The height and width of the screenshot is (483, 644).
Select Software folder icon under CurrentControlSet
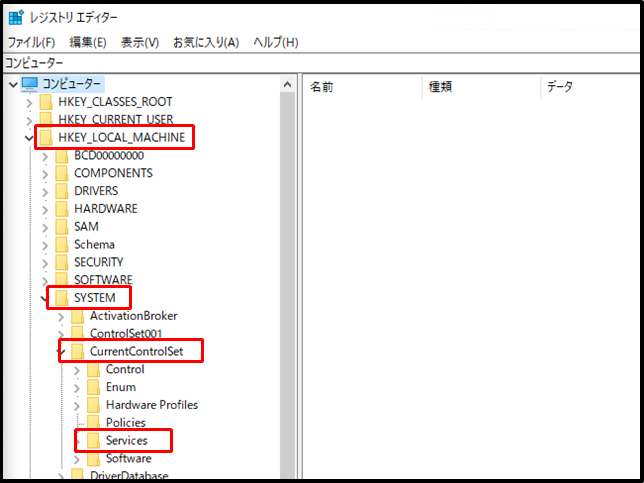coord(94,458)
